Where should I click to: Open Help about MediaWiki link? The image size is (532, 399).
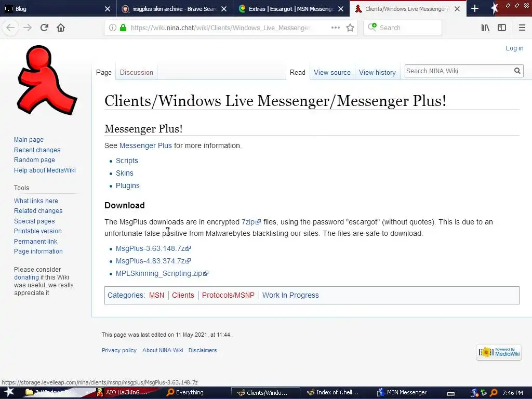(x=45, y=170)
